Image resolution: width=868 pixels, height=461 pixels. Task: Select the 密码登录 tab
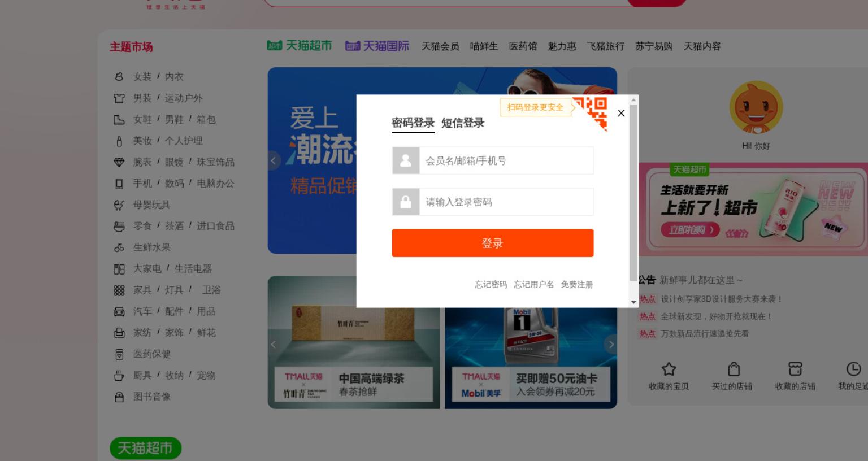pyautogui.click(x=413, y=123)
